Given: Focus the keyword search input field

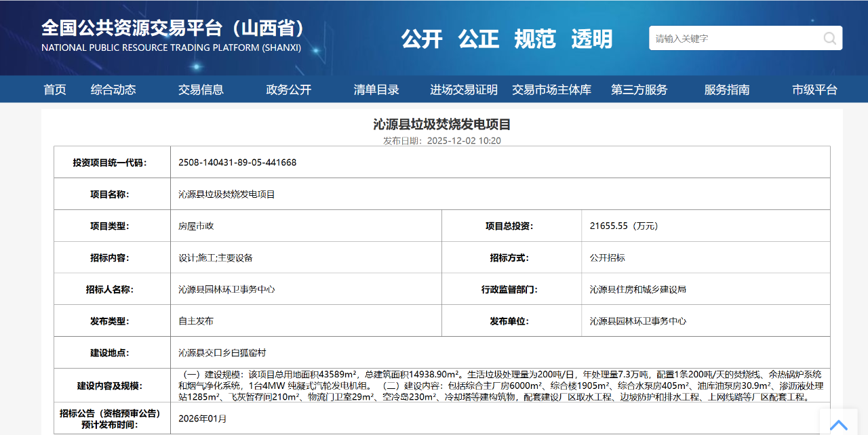Looking at the screenshot, I should coord(732,39).
